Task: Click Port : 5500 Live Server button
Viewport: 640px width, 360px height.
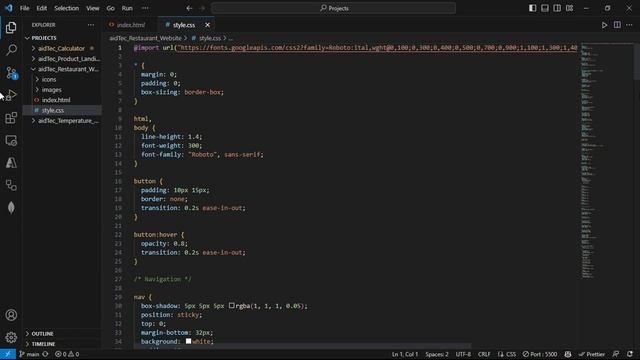Action: pos(540,354)
